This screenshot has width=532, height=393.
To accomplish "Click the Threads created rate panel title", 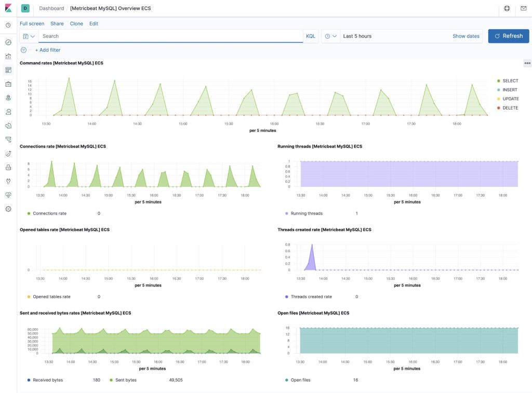I will (324, 230).
